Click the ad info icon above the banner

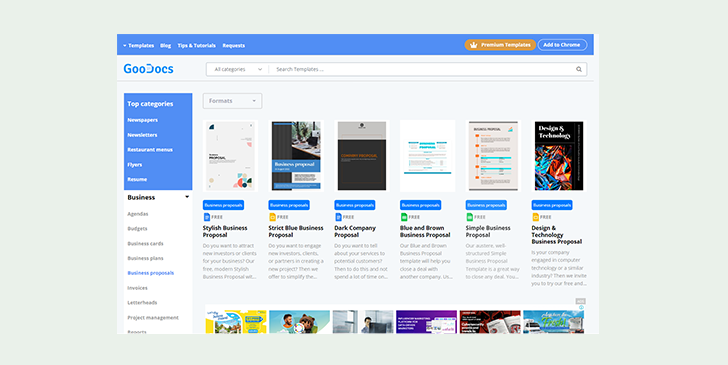coord(581,307)
